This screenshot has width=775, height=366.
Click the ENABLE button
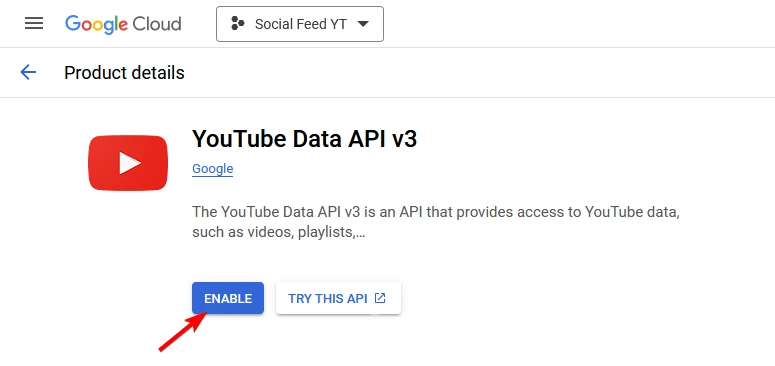coord(228,298)
